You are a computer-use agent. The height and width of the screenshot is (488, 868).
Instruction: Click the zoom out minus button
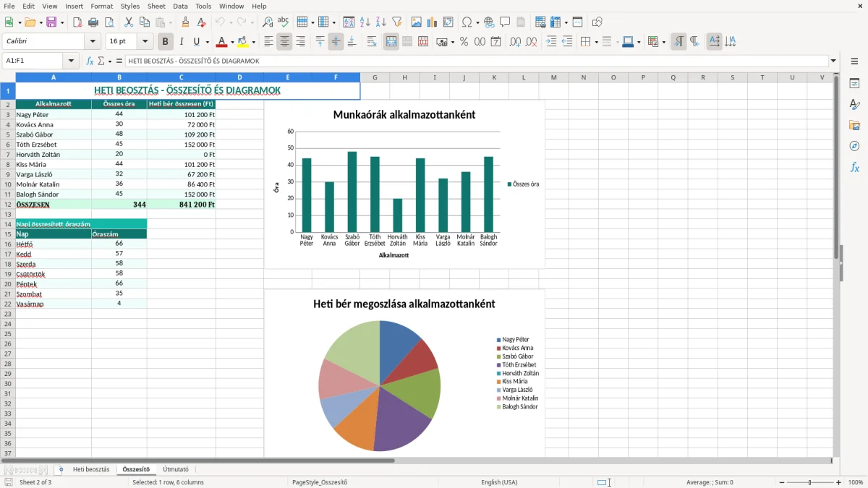click(x=782, y=482)
